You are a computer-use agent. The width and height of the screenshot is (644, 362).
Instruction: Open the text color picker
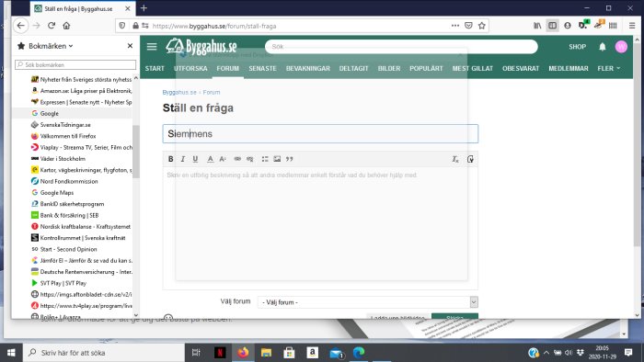(210, 159)
